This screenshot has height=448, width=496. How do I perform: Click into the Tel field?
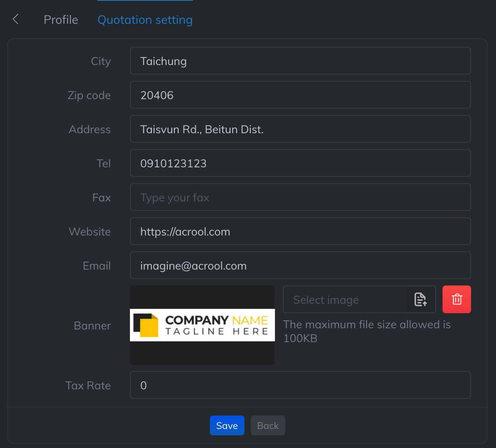[300, 163]
